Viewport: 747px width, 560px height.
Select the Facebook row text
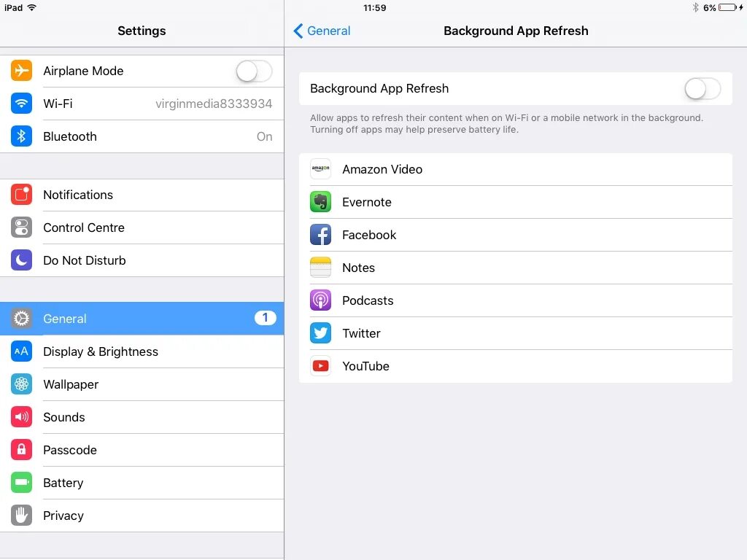click(369, 235)
